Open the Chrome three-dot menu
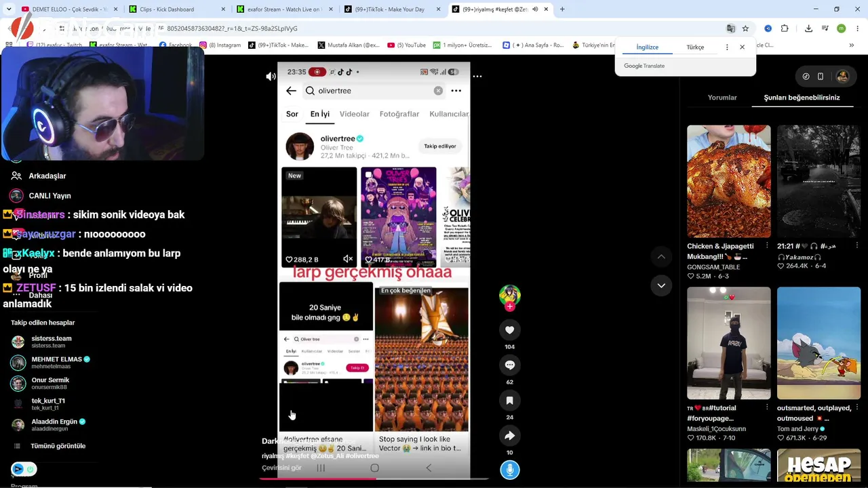 pos(856,28)
